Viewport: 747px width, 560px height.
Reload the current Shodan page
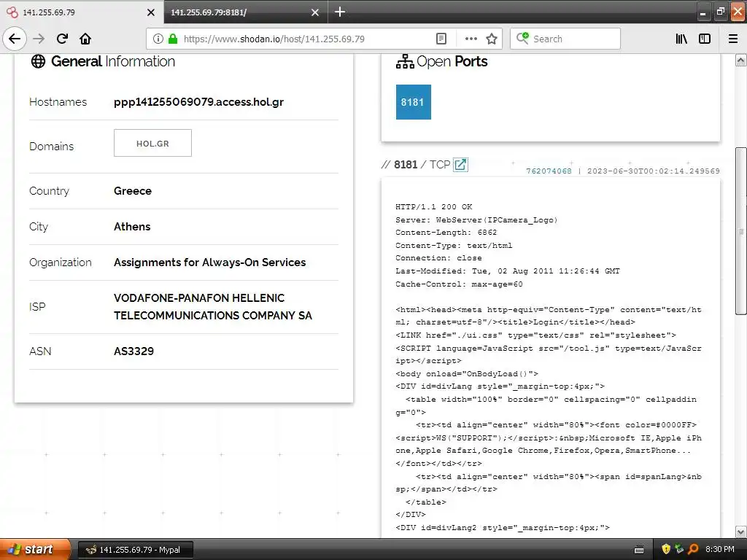click(62, 39)
